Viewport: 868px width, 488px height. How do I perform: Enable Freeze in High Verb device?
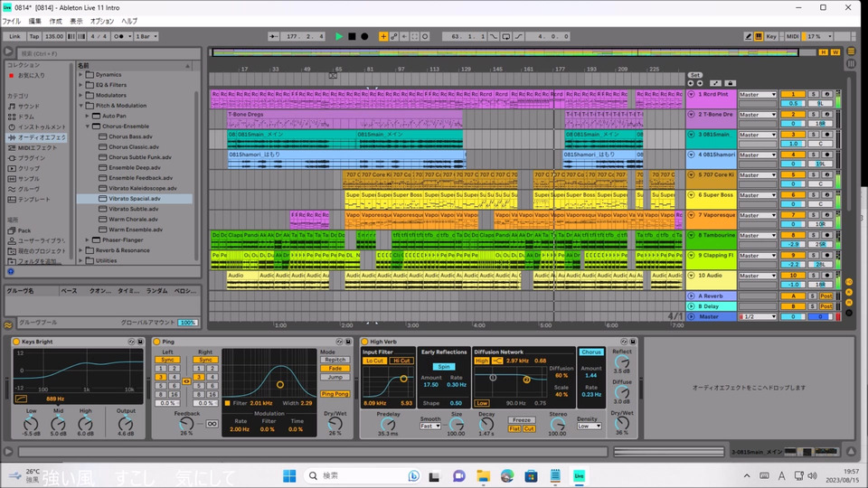[x=522, y=419]
